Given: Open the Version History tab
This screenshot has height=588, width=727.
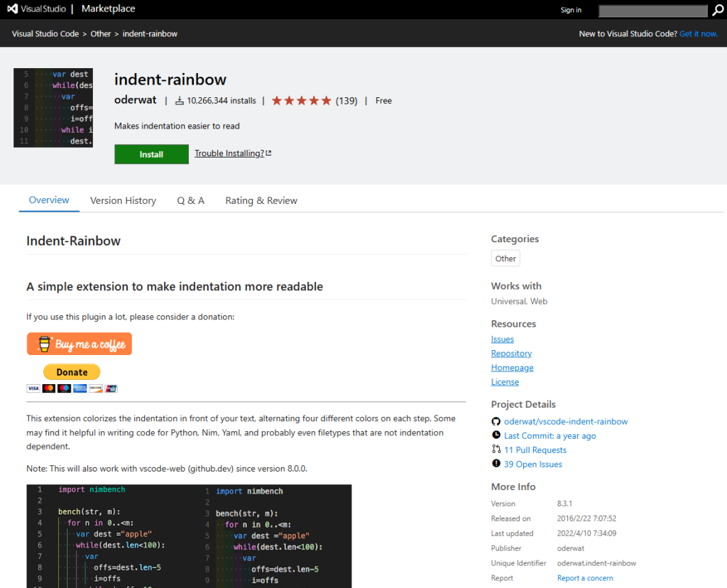Looking at the screenshot, I should pyautogui.click(x=124, y=200).
